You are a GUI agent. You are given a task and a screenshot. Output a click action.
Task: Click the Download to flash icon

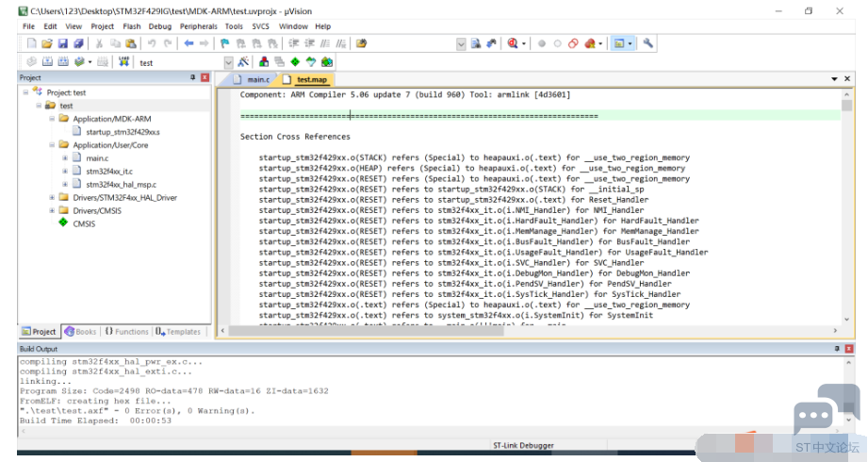123,62
